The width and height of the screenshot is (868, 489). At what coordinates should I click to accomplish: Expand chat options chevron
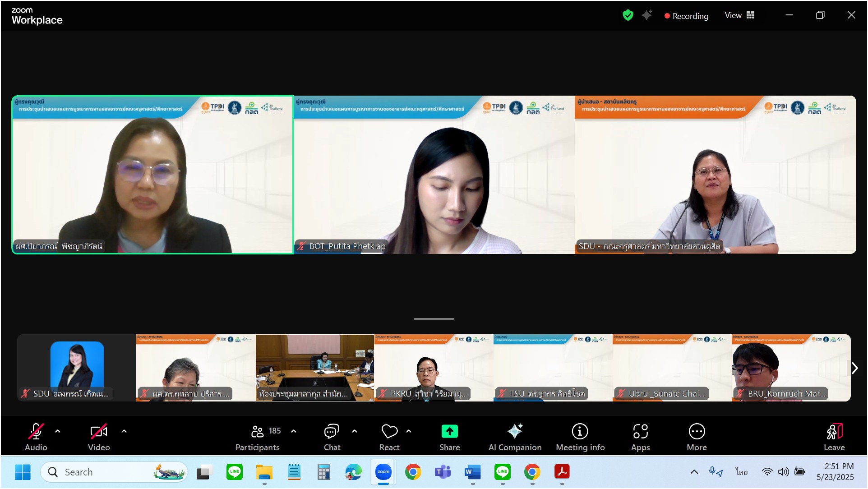355,431
